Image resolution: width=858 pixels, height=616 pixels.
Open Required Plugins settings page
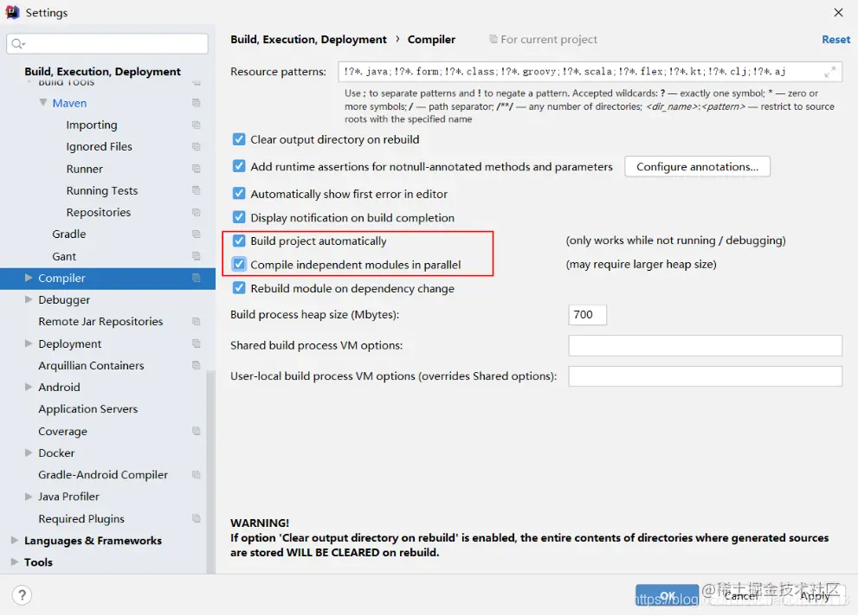[x=81, y=519]
